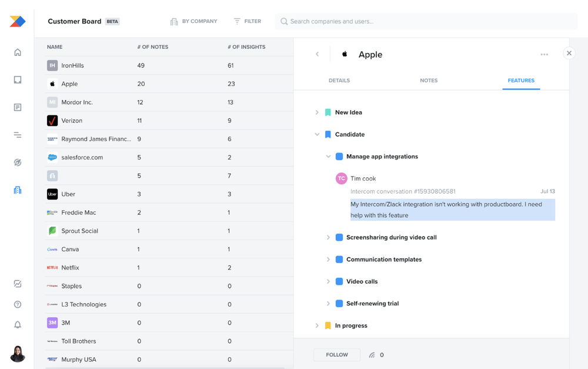Open the Customer Board building sidebar icon
Viewport: 588px width, 369px height.
coord(18,190)
